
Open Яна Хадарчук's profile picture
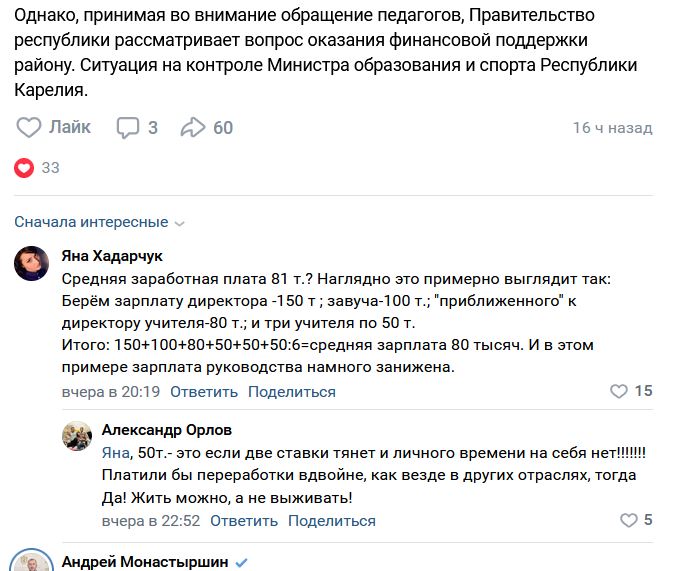pos(33,263)
